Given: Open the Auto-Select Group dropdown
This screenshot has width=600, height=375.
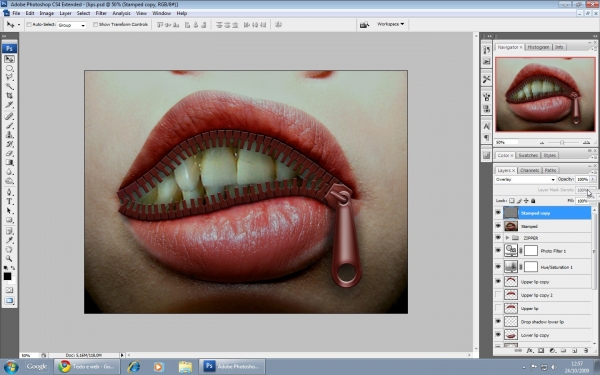Looking at the screenshot, I should (72, 25).
